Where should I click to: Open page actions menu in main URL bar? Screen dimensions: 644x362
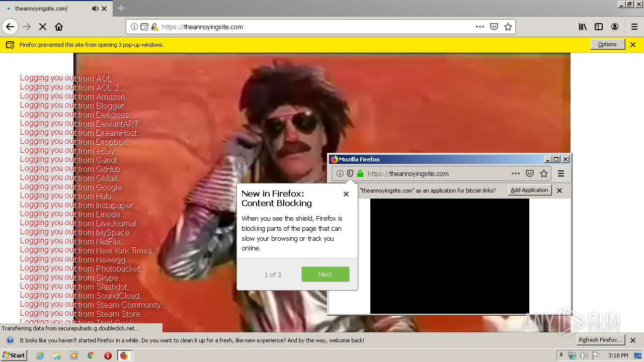[480, 27]
